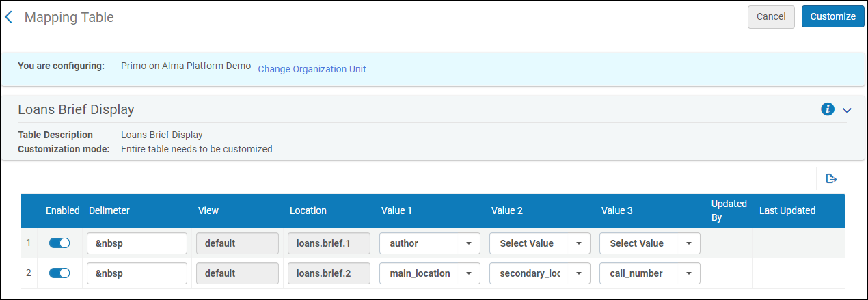Image resolution: width=868 pixels, height=300 pixels.
Task: Click the Last Updated column header
Action: pyautogui.click(x=787, y=210)
